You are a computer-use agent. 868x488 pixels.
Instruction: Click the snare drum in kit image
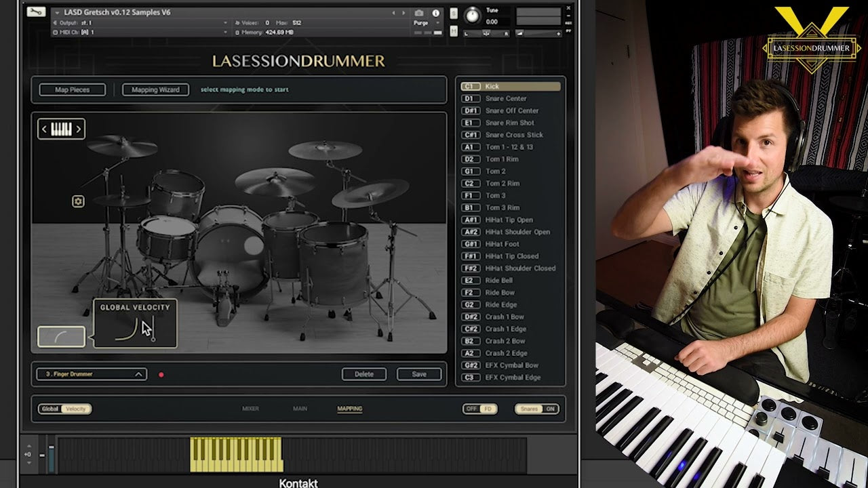[x=167, y=239]
